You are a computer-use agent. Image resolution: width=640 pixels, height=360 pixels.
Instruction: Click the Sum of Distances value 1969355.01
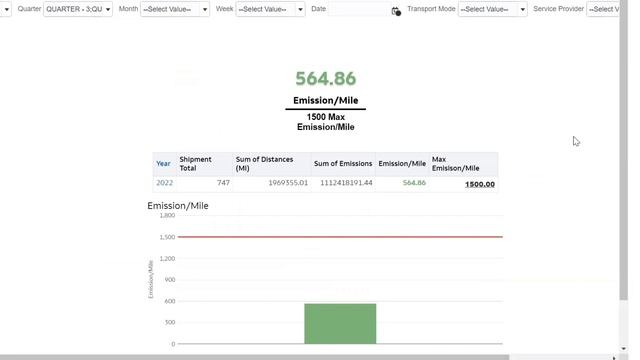288,182
